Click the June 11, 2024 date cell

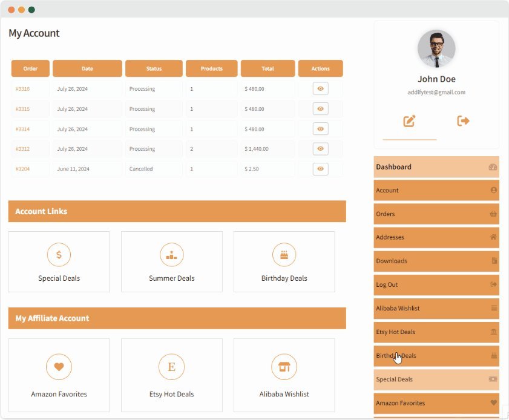87,169
